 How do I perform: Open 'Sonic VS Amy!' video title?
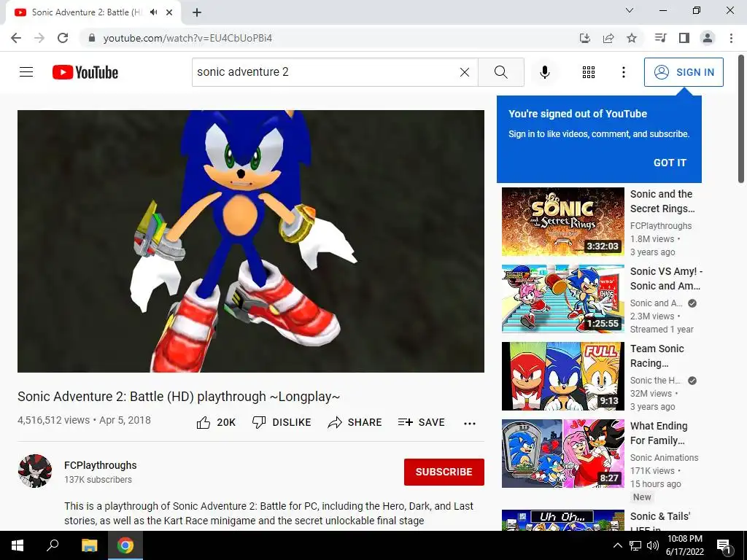click(x=666, y=279)
